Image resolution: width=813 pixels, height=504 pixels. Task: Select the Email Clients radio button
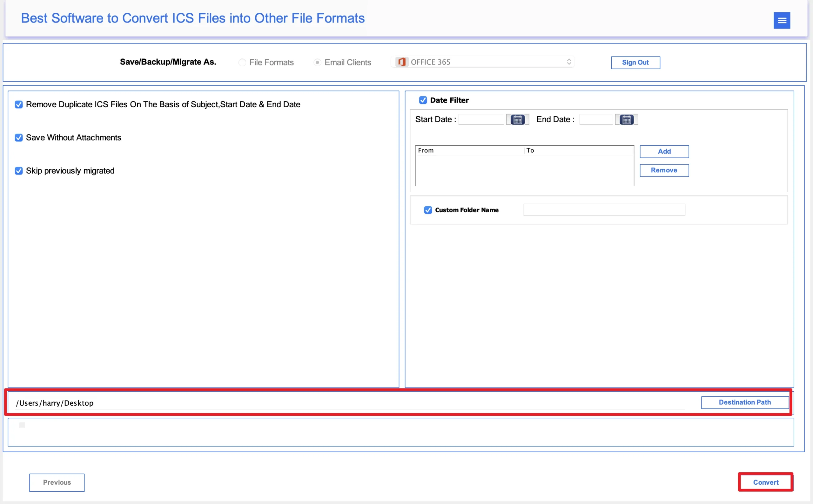317,62
